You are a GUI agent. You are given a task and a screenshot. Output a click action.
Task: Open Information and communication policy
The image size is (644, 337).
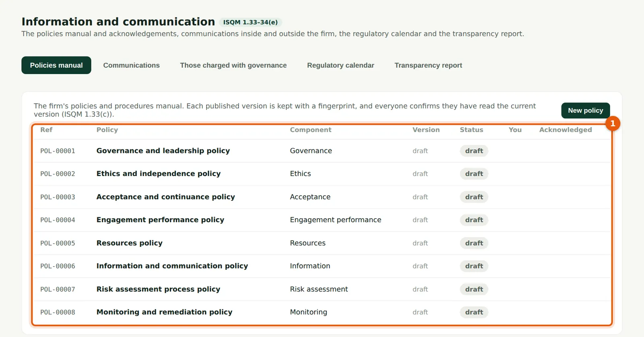[172, 266]
